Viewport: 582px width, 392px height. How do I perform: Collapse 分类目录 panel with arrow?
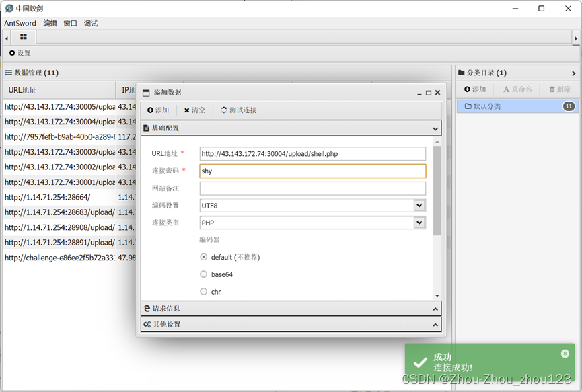pyautogui.click(x=573, y=73)
